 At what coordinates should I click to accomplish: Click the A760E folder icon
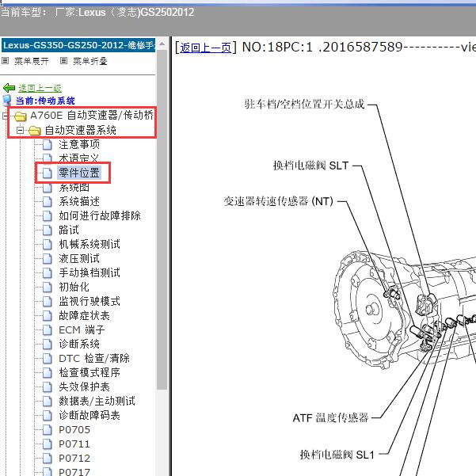(21, 116)
